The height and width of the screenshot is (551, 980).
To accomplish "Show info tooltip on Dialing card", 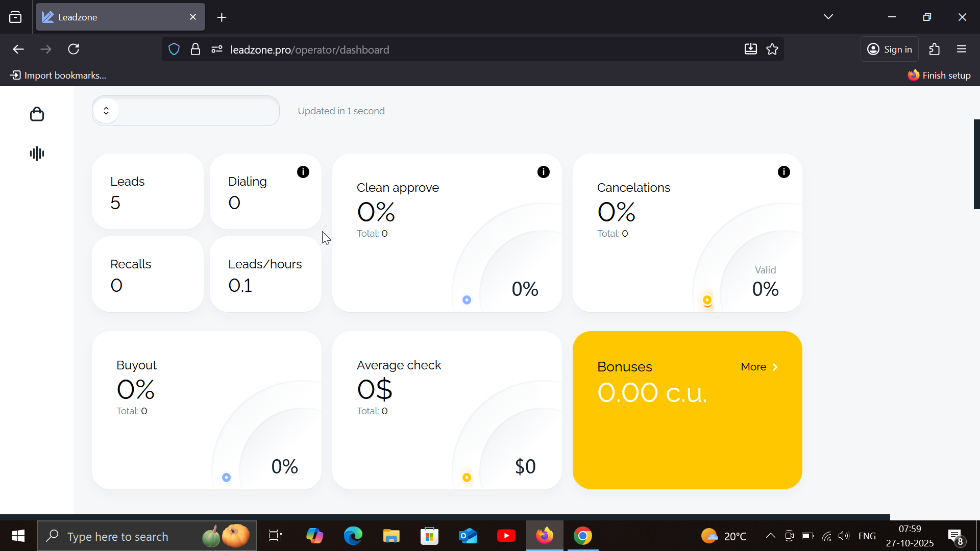I will [303, 172].
